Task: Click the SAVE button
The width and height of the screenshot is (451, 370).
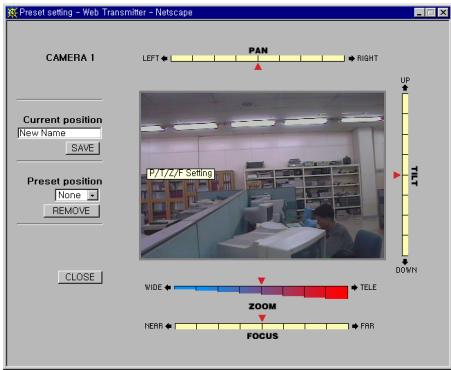Action: 83,148
